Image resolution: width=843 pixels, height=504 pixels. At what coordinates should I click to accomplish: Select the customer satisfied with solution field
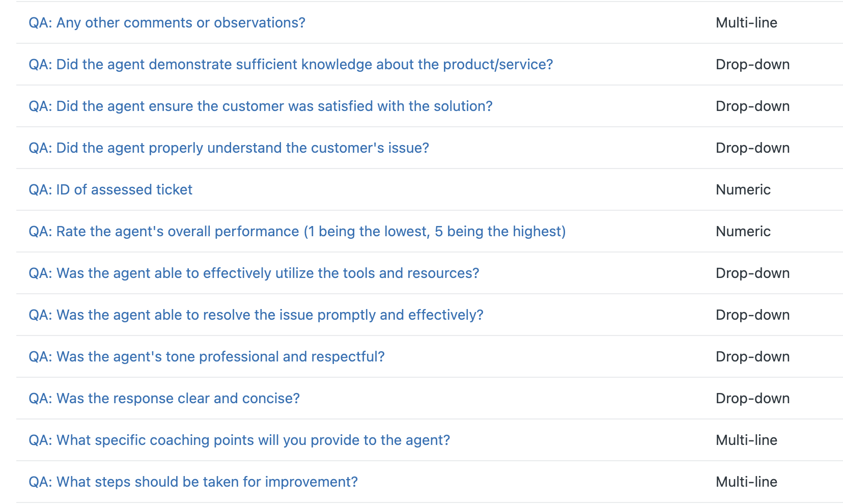pyautogui.click(x=261, y=106)
